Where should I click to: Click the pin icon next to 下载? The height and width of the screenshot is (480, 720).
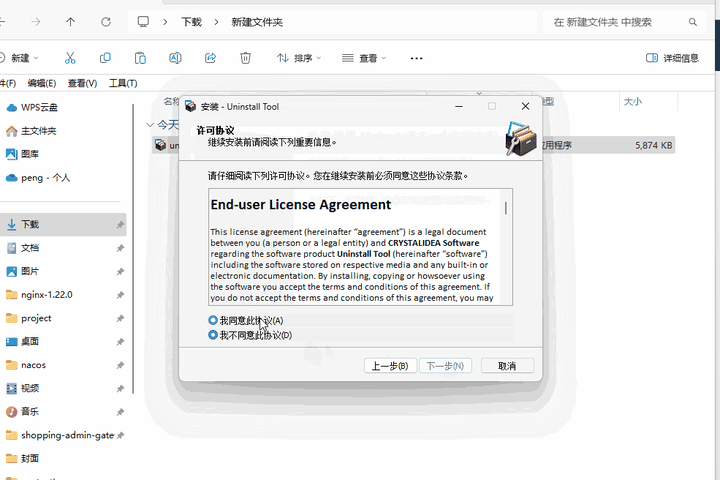[120, 225]
